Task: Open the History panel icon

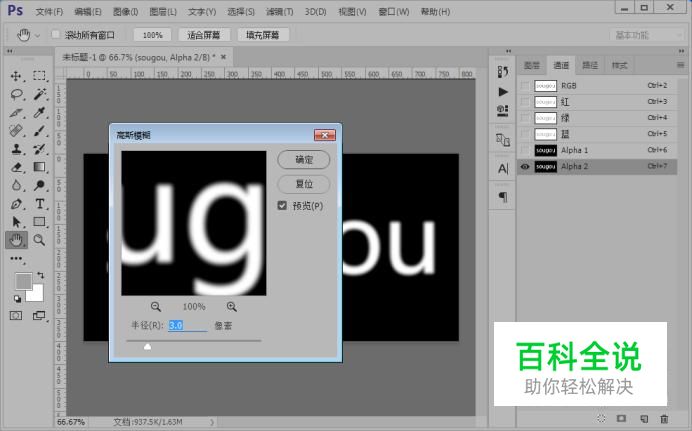Action: 503,71
